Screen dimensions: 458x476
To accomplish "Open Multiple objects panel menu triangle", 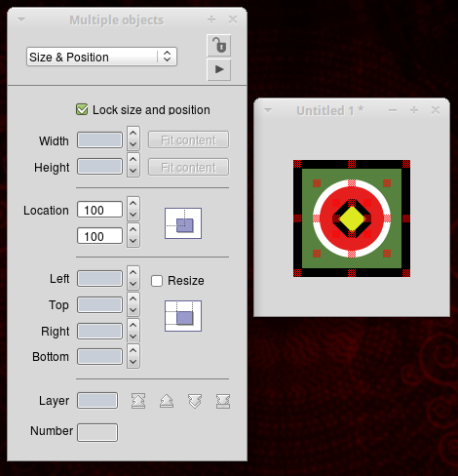I will tap(21, 20).
